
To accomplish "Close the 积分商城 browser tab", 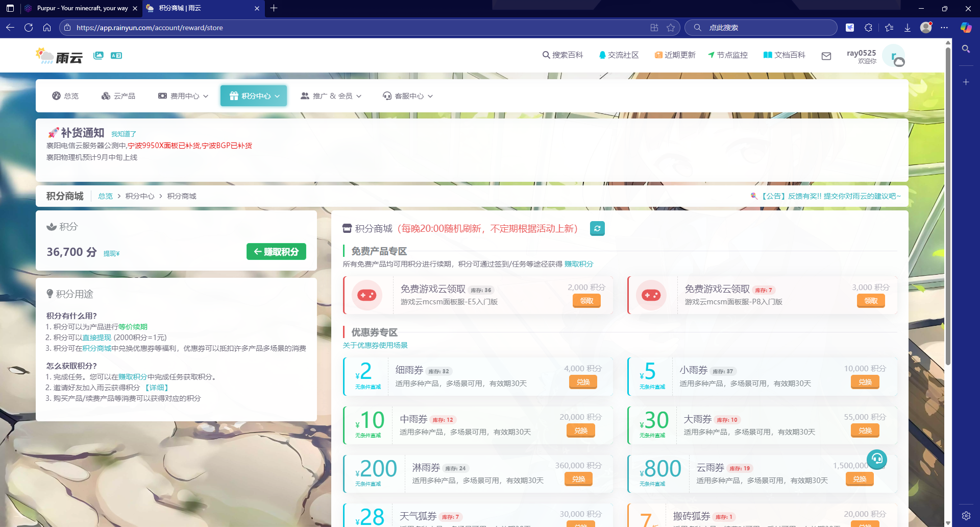I will point(257,8).
